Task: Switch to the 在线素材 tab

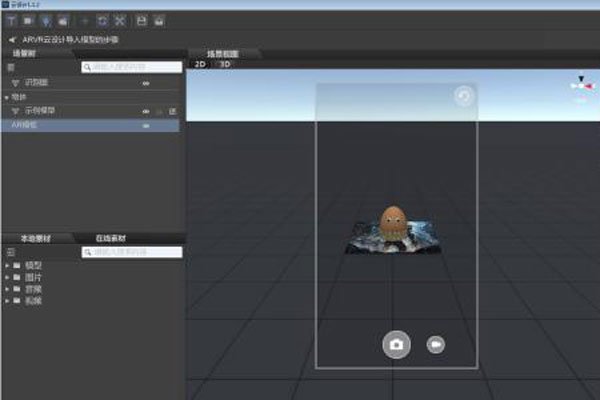Action: (112, 238)
